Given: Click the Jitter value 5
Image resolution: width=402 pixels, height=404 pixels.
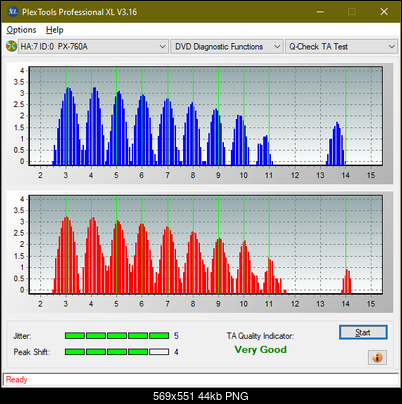Looking at the screenshot, I should click(x=176, y=336).
